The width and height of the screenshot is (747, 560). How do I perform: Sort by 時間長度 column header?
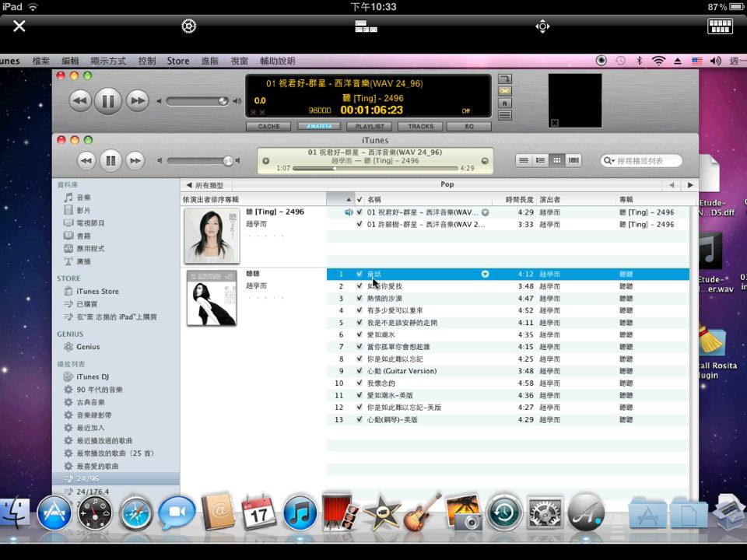point(519,200)
